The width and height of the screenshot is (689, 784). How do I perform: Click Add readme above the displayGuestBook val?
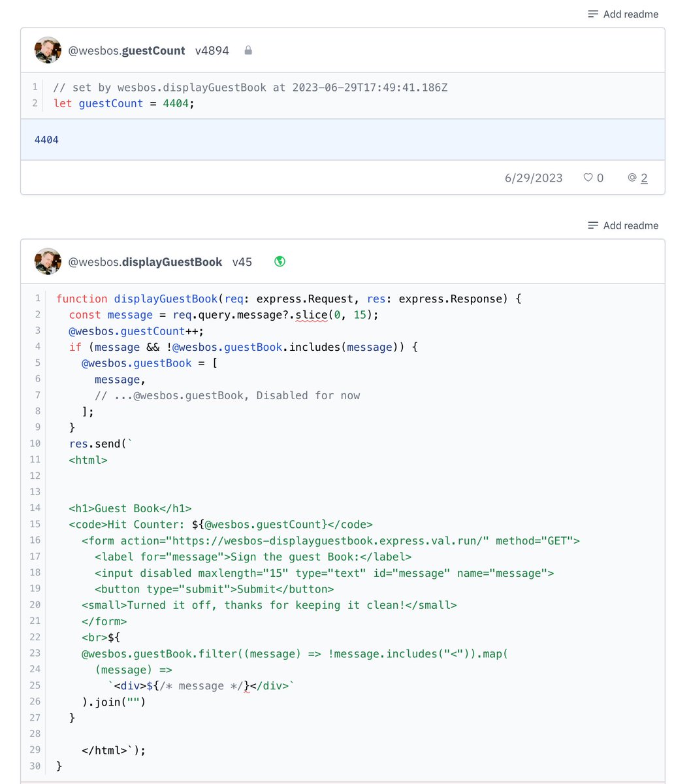coord(623,225)
